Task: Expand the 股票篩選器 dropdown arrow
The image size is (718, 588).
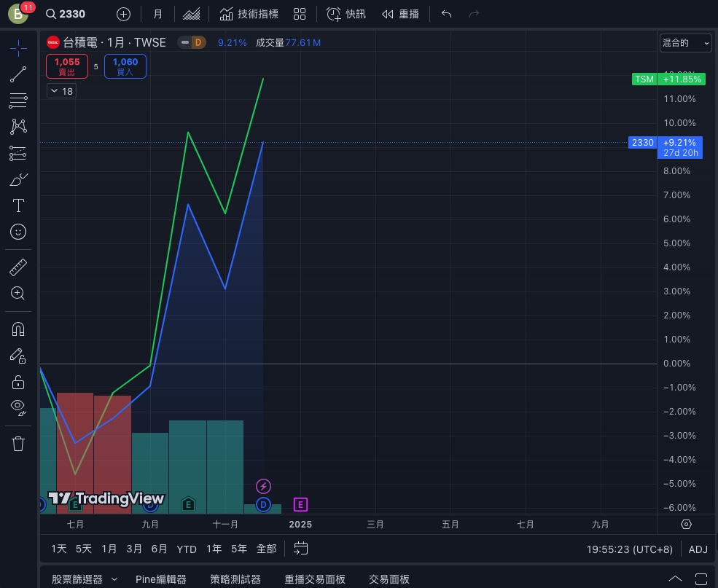Action: click(x=114, y=579)
